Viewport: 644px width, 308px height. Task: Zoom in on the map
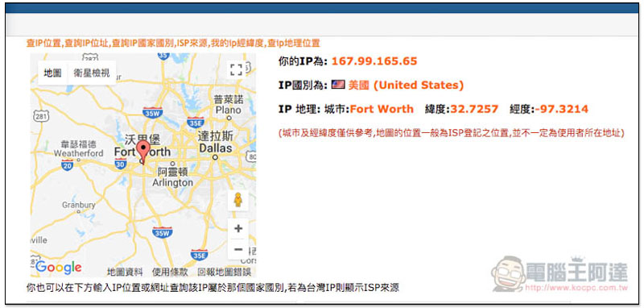point(238,229)
